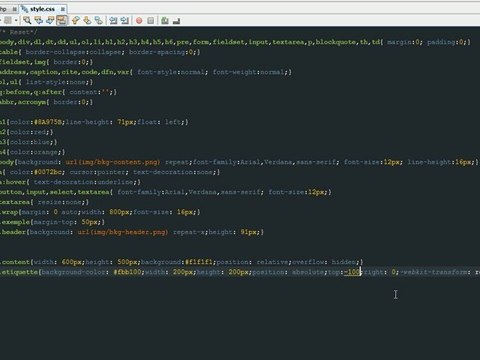Click the Comment lines icon
Image resolution: width=480 pixels, height=360 pixels.
click(165, 21)
